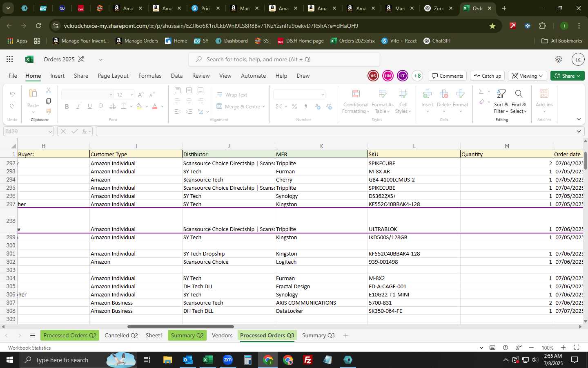This screenshot has height=368, width=588.
Task: Open Cell Styles gallery
Action: pos(403,101)
